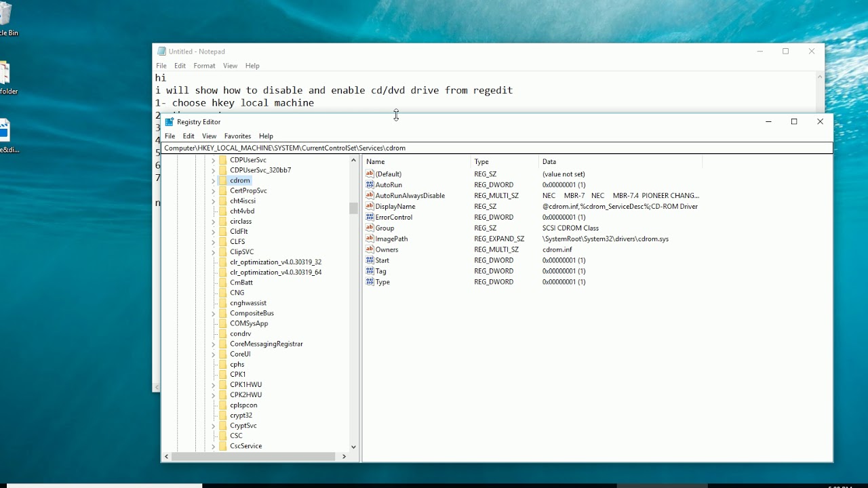This screenshot has height=488, width=868.
Task: Select the CoreMessagingRegistrar key
Action: (266, 344)
